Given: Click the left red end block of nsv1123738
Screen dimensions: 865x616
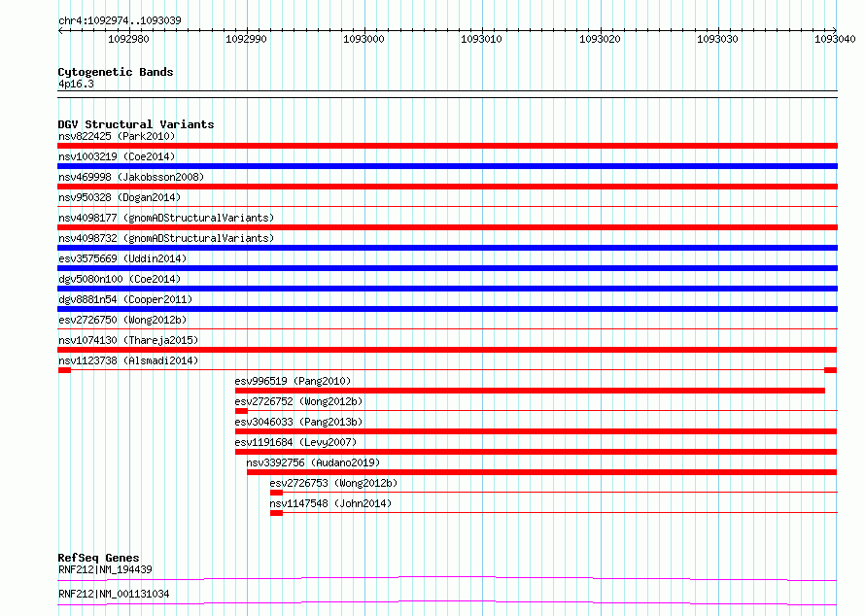Looking at the screenshot, I should coord(64,370).
